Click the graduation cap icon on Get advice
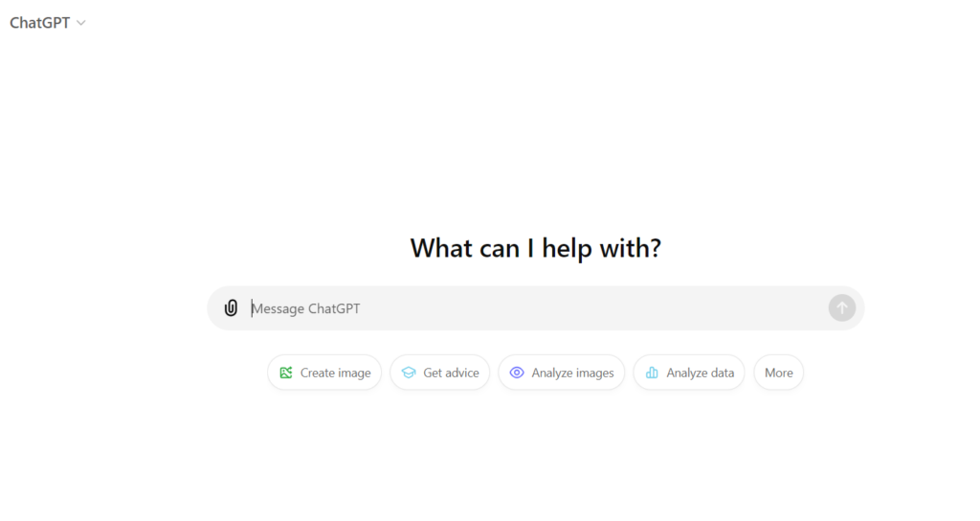The width and height of the screenshot is (980, 521). [x=409, y=373]
